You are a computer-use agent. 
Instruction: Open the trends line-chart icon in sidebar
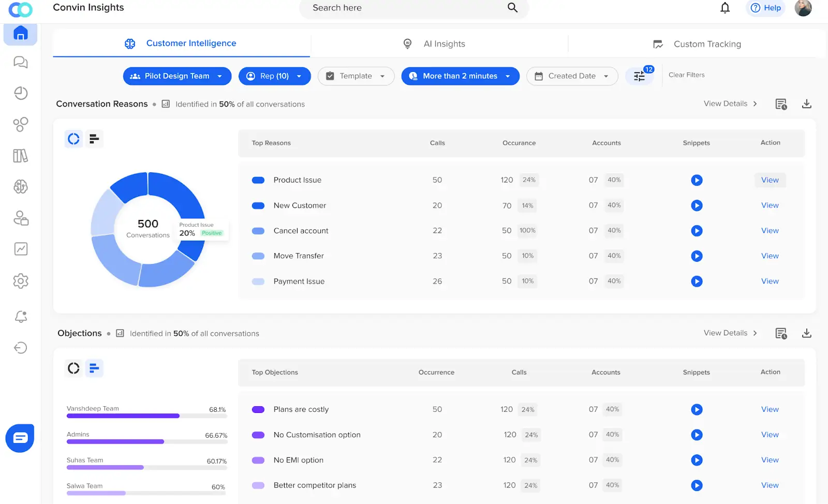click(x=20, y=249)
